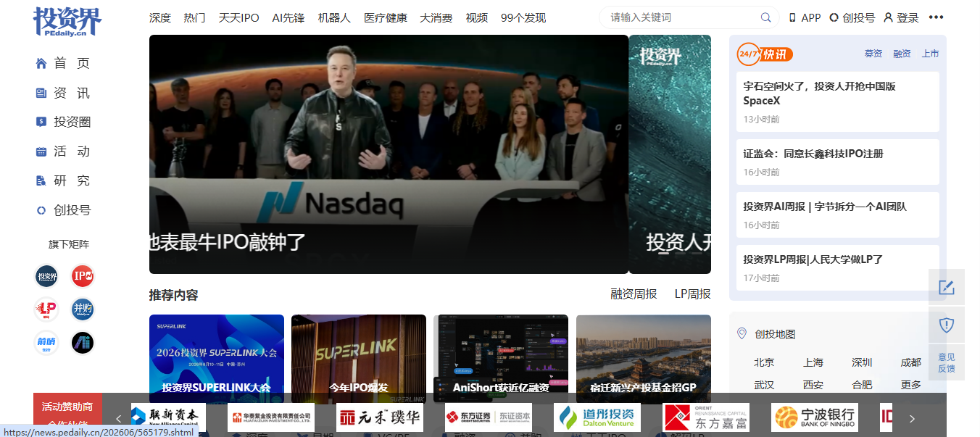Open 华泰紫金投资 sponsor logo
980x437 pixels.
271,417
